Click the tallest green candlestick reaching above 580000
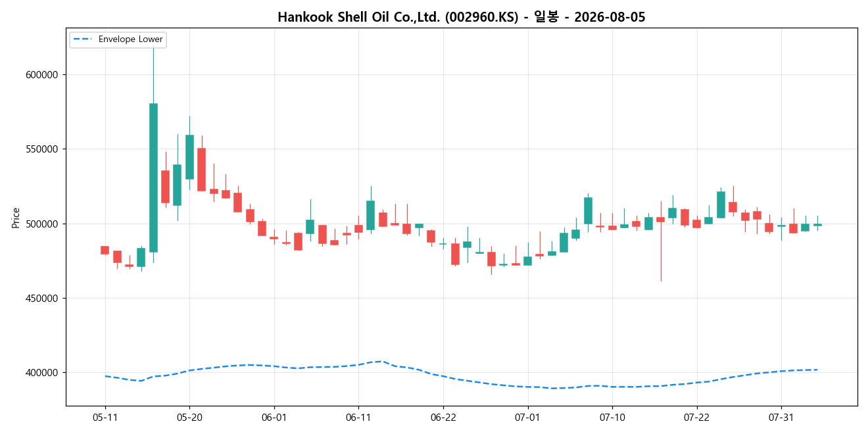The image size is (868, 434). (x=153, y=178)
